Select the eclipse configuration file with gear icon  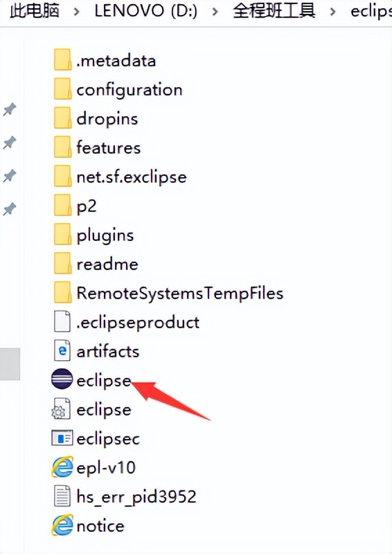pyautogui.click(x=61, y=409)
